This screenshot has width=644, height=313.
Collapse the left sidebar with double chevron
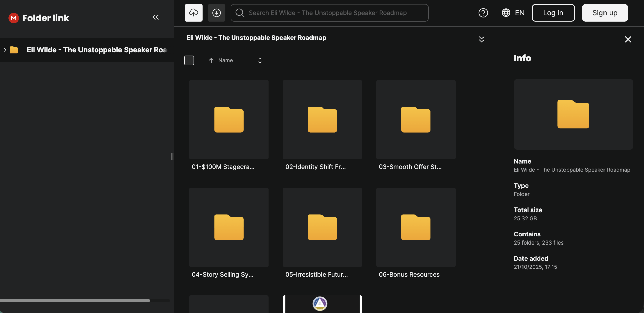pos(156,17)
